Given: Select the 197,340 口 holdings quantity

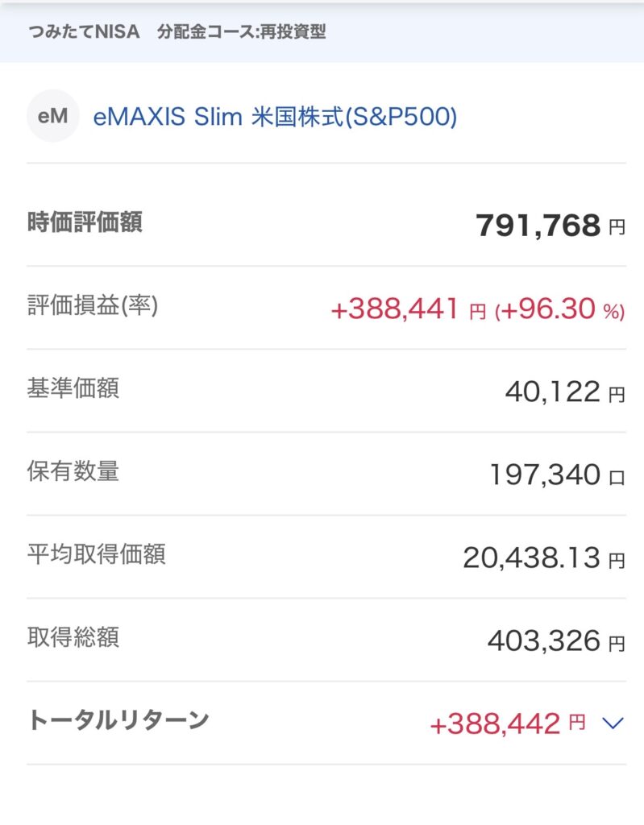Looking at the screenshot, I should [x=556, y=475].
